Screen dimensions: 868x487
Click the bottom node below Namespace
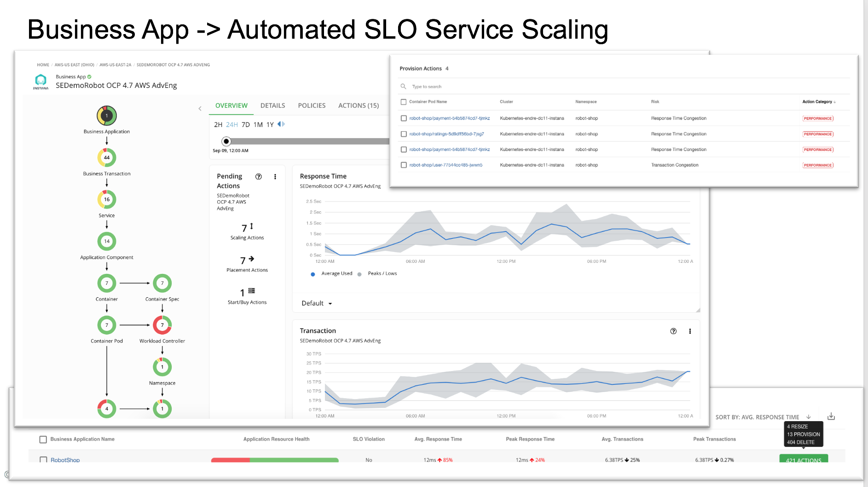click(162, 408)
